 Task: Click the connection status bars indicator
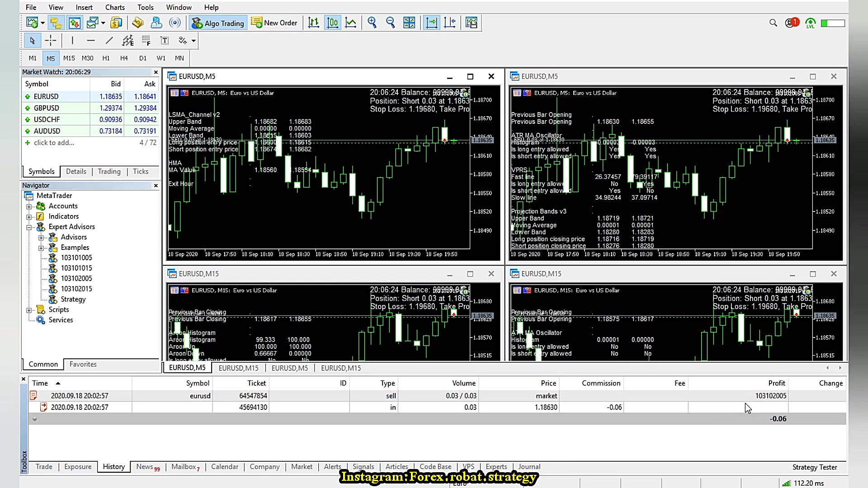(x=786, y=483)
